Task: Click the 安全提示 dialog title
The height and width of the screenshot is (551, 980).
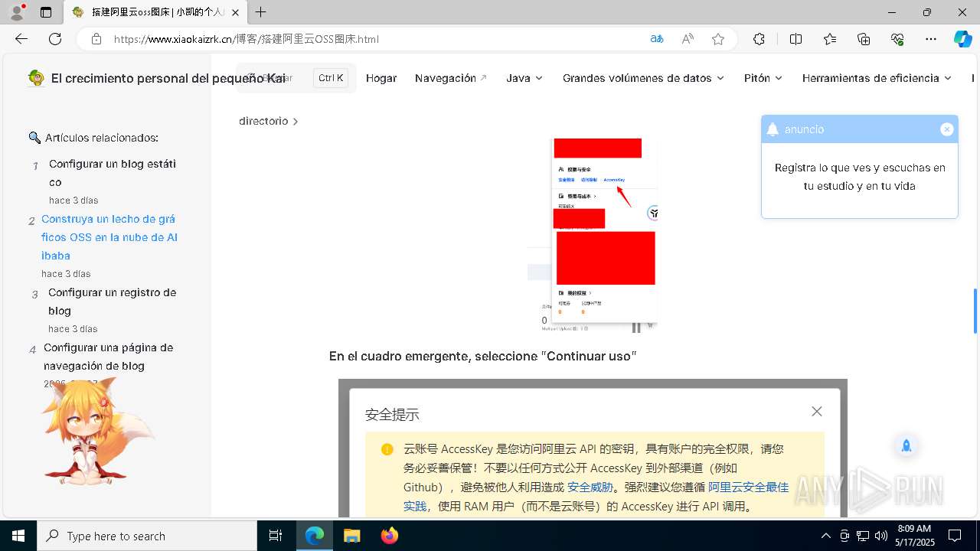Action: point(392,415)
